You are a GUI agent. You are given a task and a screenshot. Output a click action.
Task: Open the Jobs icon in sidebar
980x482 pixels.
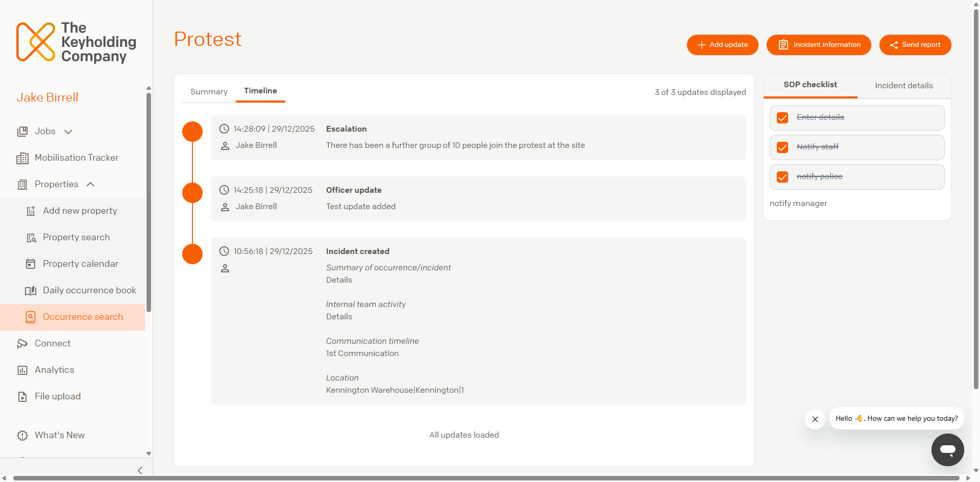(22, 132)
